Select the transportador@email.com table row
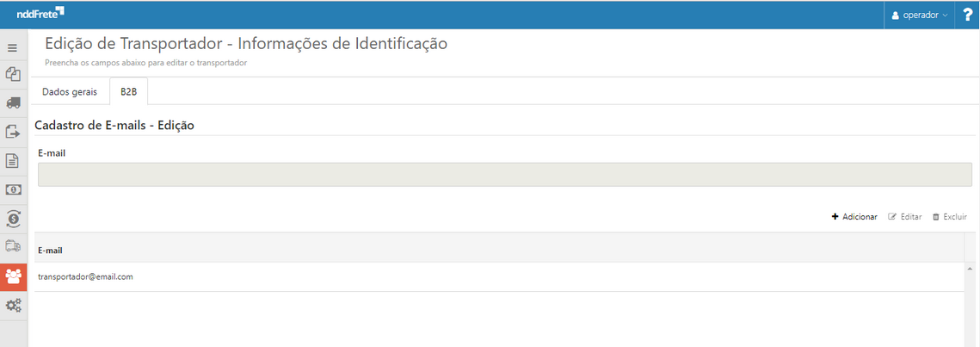This screenshot has width=980, height=347. (x=499, y=276)
